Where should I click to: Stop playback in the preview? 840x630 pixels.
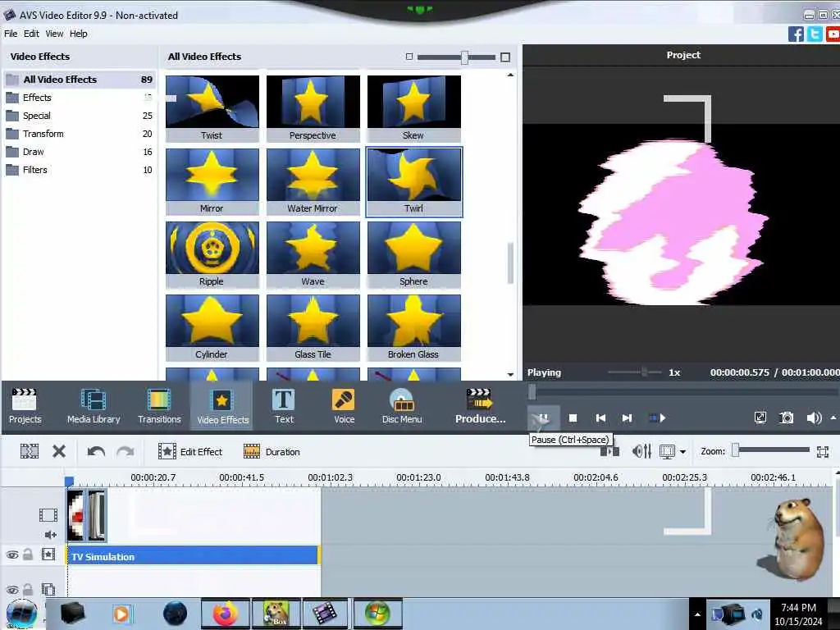[x=573, y=418]
